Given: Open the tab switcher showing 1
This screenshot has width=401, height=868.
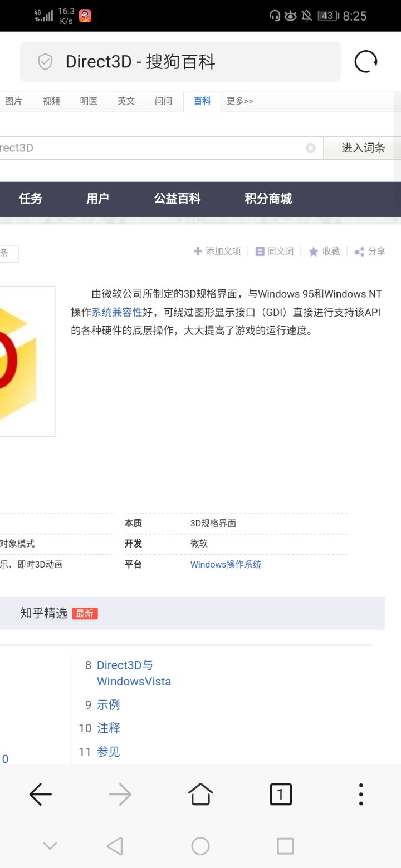Looking at the screenshot, I should point(281,795).
